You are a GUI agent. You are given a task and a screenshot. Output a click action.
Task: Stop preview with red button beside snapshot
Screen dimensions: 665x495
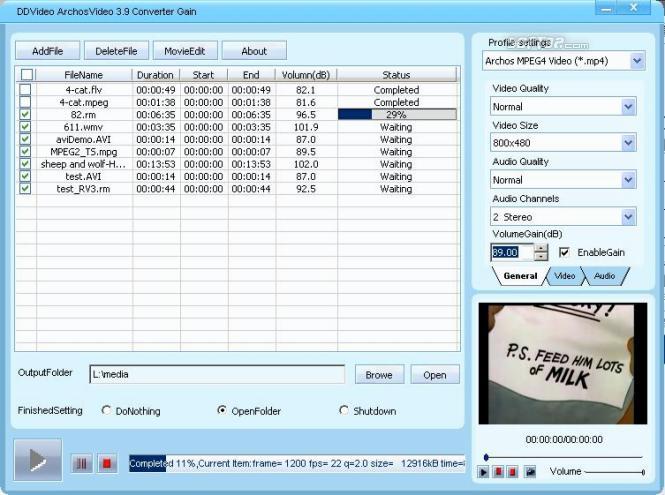click(x=512, y=472)
